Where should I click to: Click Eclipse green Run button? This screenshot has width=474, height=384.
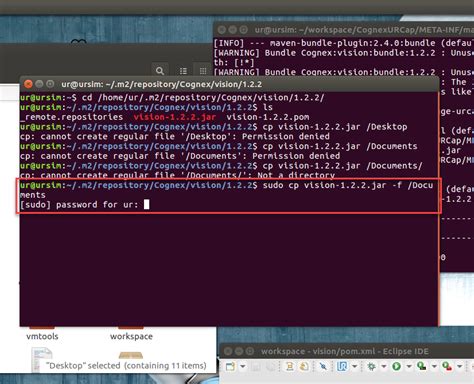coord(396,366)
